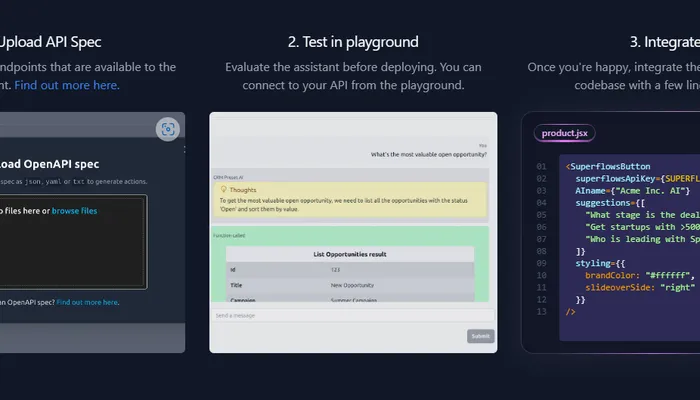
Task: Click the 'List Opportunities result' table header
Action: tap(350, 255)
